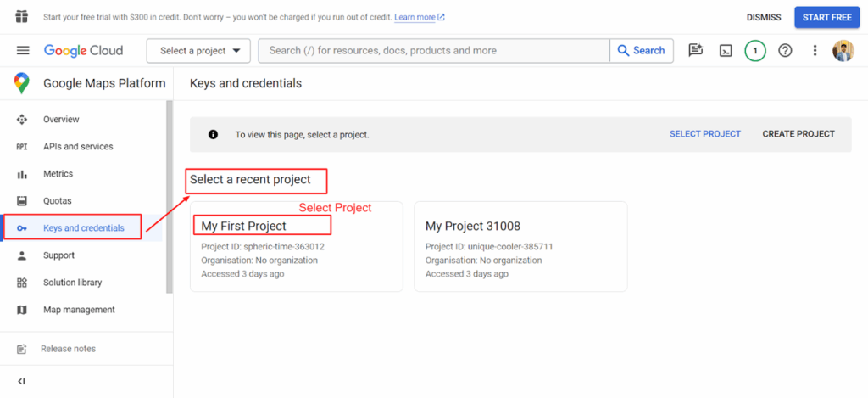Choose the My First Project card

(296, 247)
